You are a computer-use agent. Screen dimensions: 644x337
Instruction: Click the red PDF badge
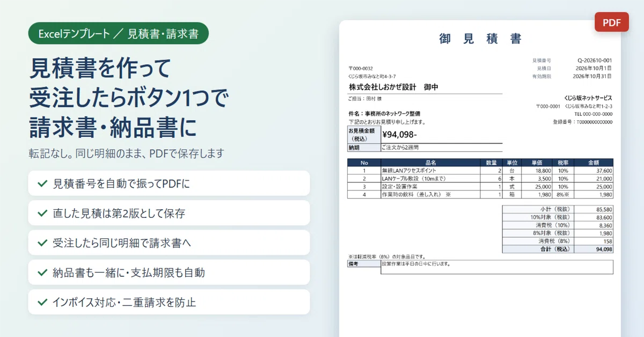coord(612,22)
